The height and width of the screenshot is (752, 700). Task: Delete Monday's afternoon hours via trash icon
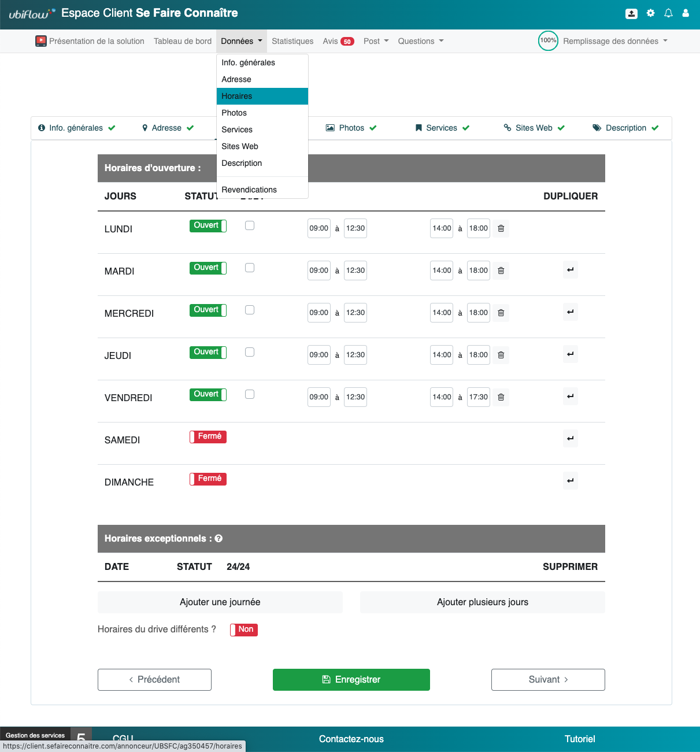(501, 228)
